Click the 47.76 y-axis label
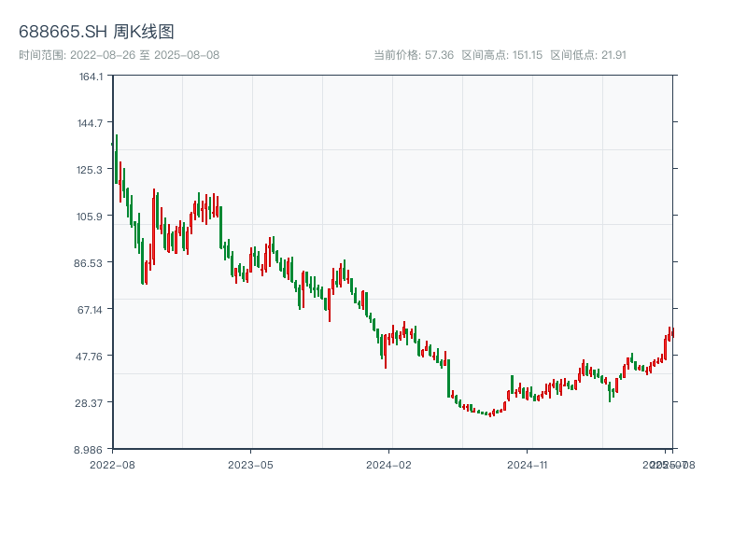The width and height of the screenshot is (747, 560). (x=91, y=356)
